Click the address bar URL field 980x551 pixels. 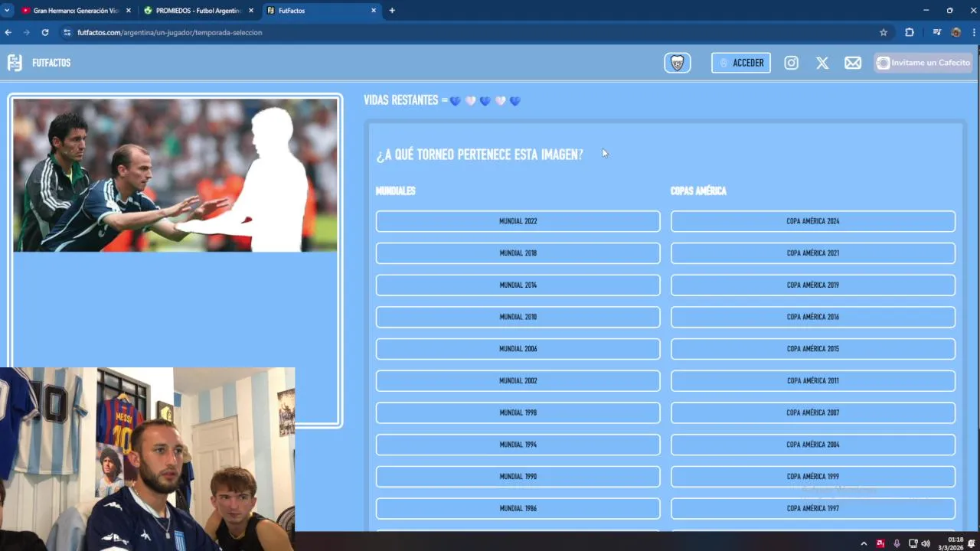point(475,32)
